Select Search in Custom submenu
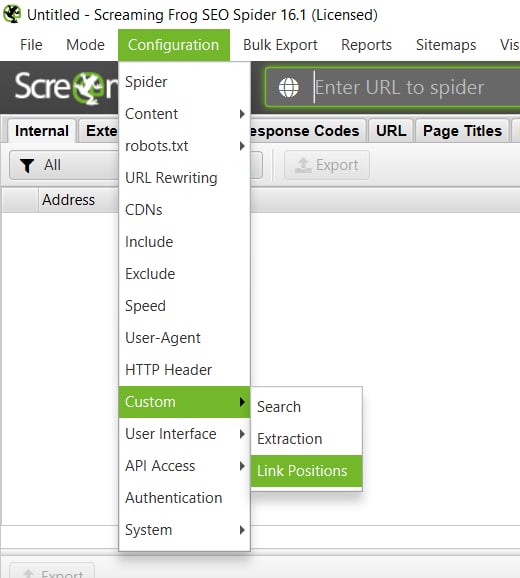 (307, 407)
